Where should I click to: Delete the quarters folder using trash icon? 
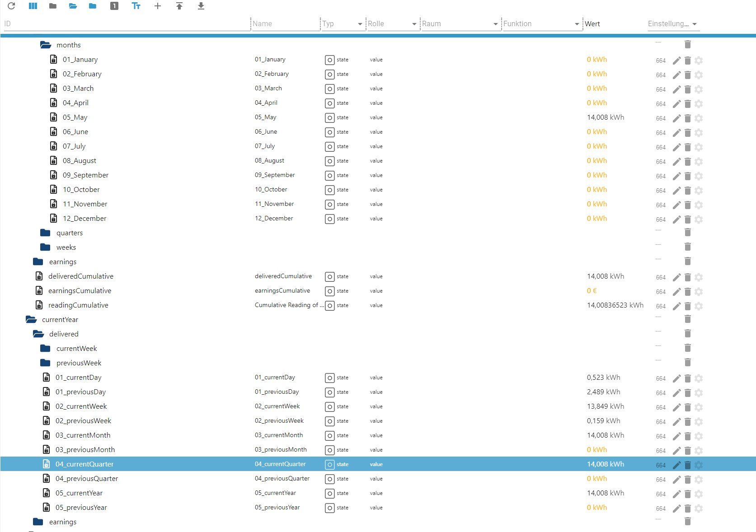687,232
